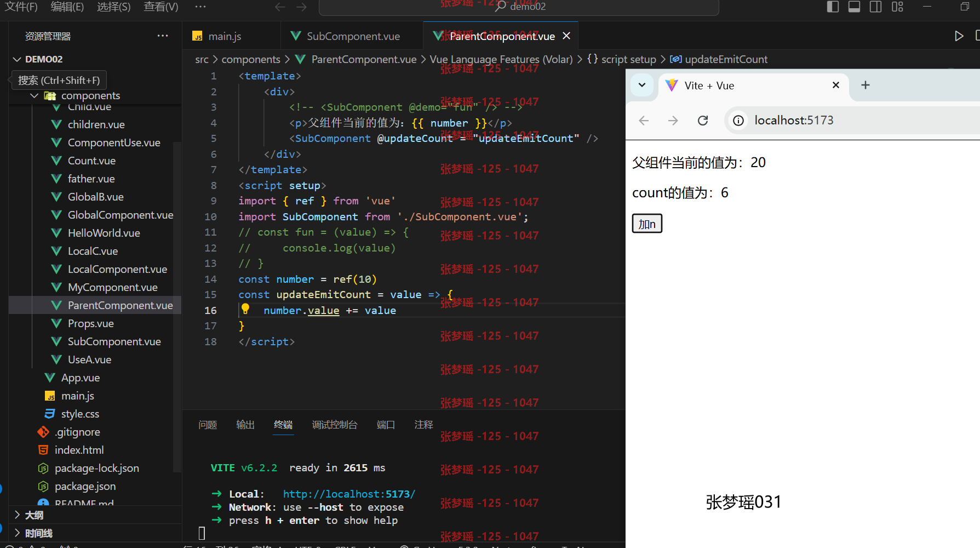Open the http://localhost:5173/ terminal link
This screenshot has width=980, height=548.
click(x=349, y=494)
